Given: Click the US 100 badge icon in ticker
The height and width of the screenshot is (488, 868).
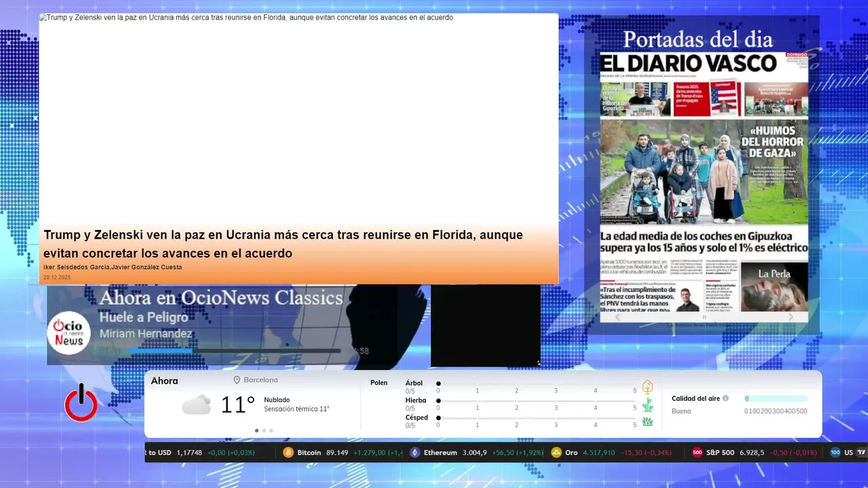Looking at the screenshot, I should [835, 452].
